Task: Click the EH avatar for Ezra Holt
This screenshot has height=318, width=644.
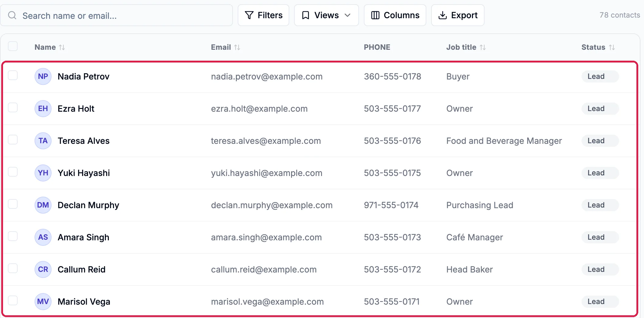Action: click(x=43, y=109)
